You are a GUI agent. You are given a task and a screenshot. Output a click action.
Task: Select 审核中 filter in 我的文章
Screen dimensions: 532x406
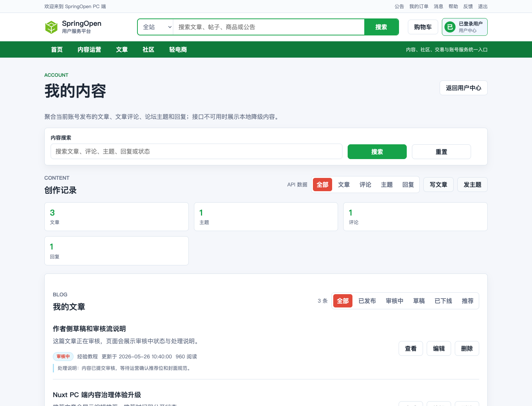(x=395, y=301)
